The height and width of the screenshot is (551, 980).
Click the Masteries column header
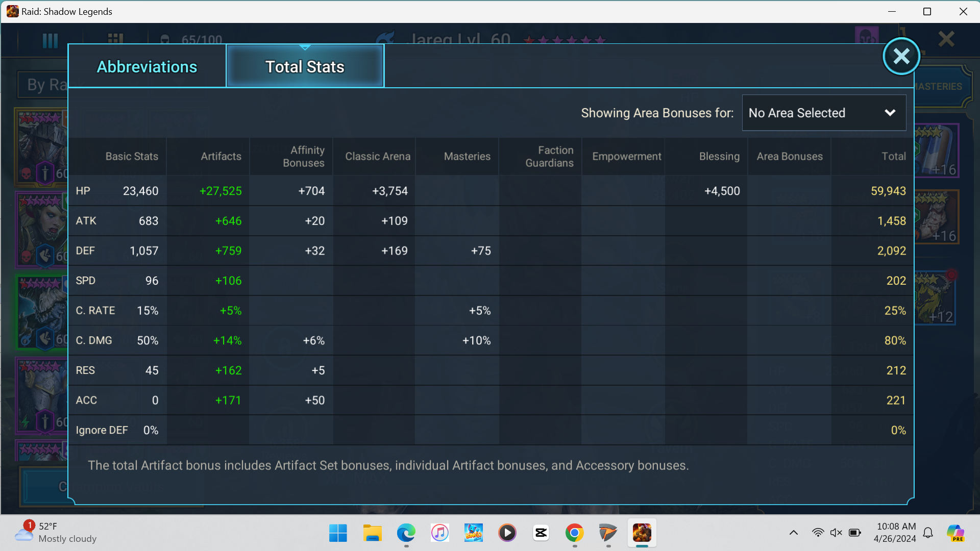point(467,156)
